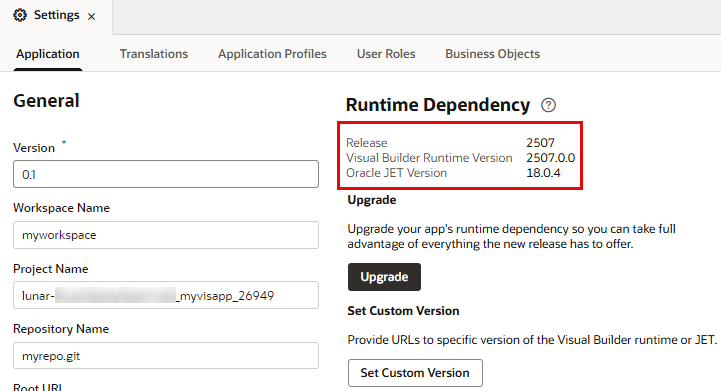Image resolution: width=721 pixels, height=391 pixels.
Task: Switch to the Application tab
Action: (x=48, y=54)
